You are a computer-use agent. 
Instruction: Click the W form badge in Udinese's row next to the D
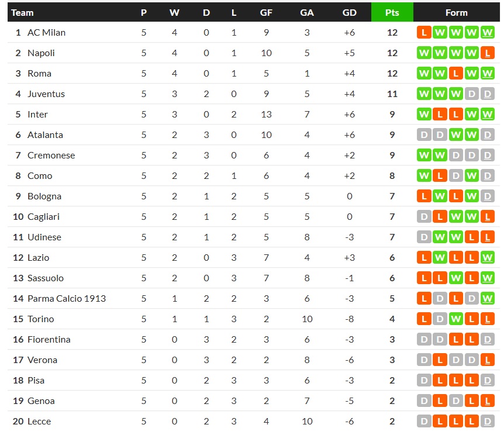440,237
